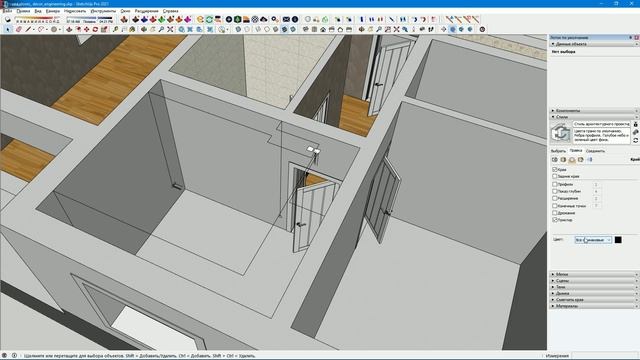Enable Профили profiles checkbox
This screenshot has width=640, height=360.
(555, 184)
